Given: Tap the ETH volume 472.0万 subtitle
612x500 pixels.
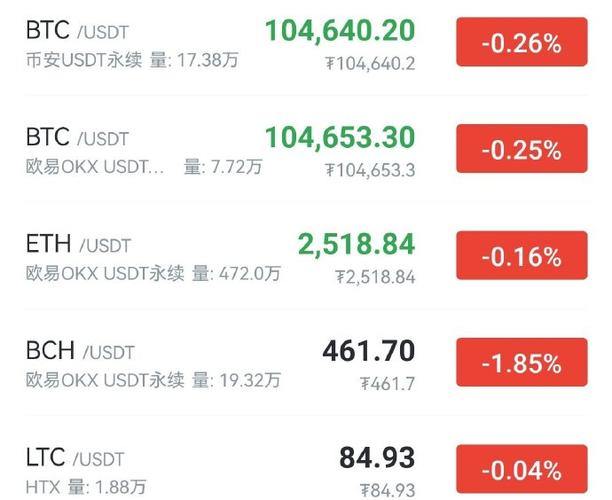Looking at the screenshot, I should click(x=236, y=273).
